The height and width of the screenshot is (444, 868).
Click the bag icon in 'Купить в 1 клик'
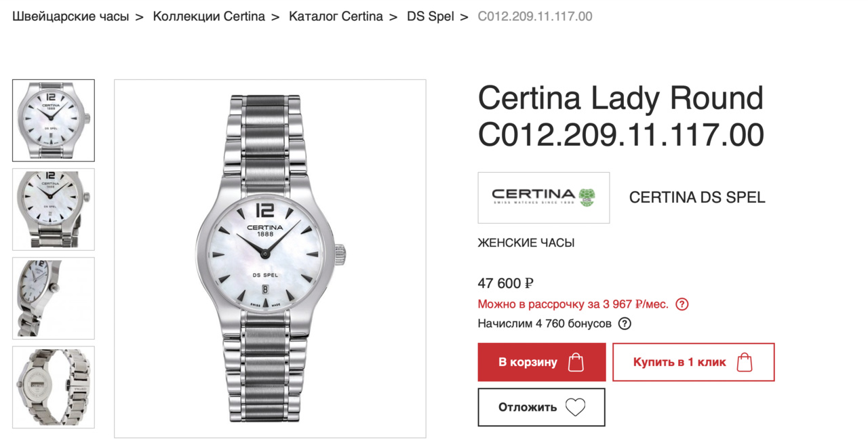pos(744,362)
